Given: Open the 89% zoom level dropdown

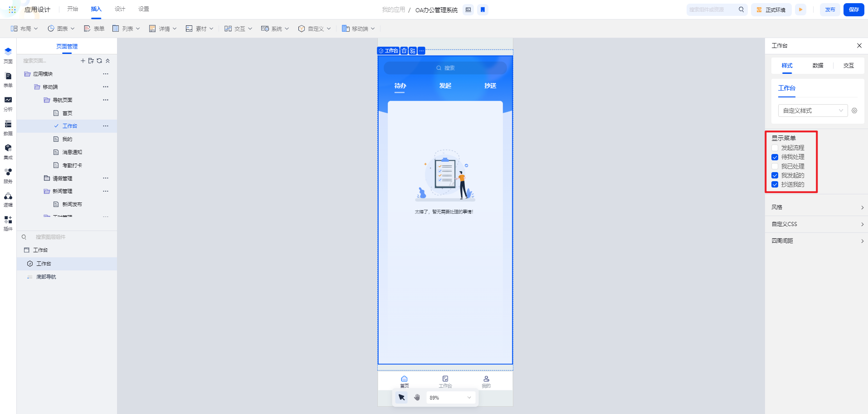Looking at the screenshot, I should (450, 398).
